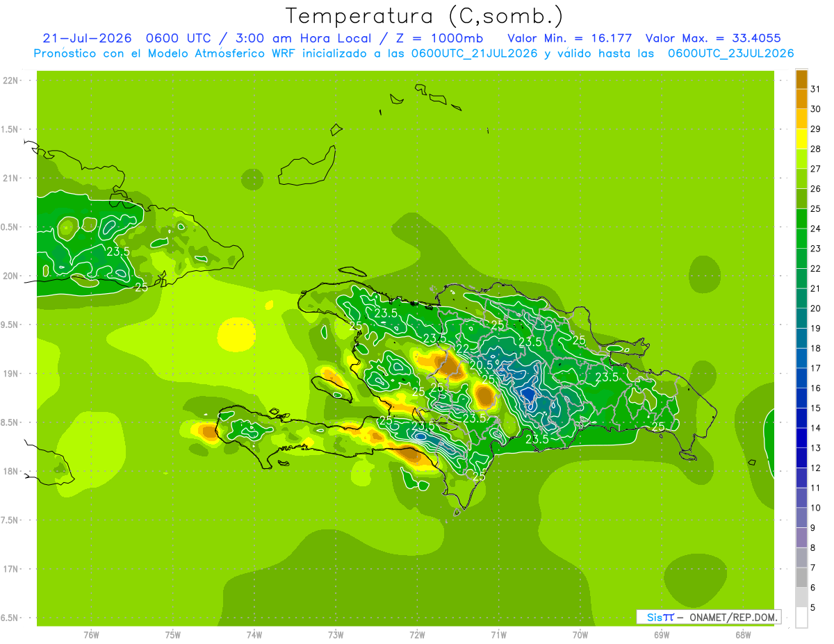The height and width of the screenshot is (644, 834).
Task: Click the legend value '20'
Action: [815, 308]
